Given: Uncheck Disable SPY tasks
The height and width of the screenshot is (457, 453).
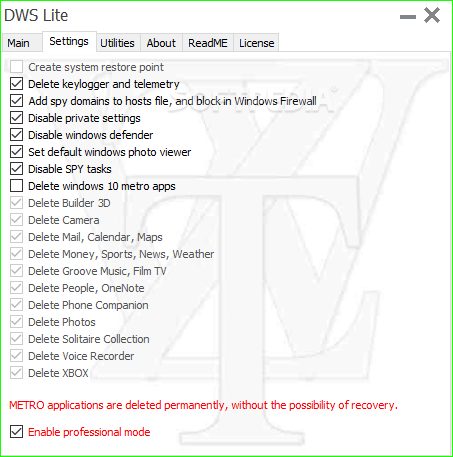Looking at the screenshot, I should [x=16, y=169].
